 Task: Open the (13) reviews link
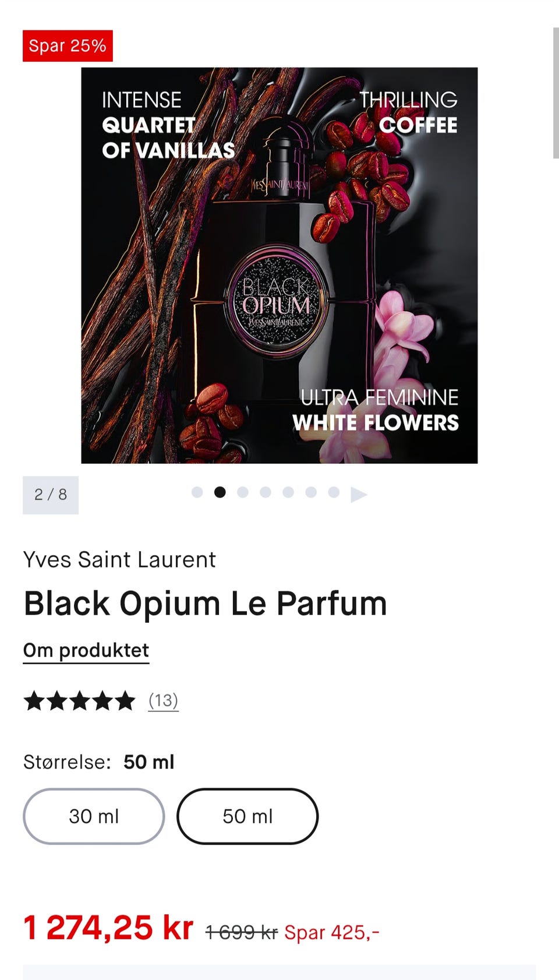[x=163, y=700]
